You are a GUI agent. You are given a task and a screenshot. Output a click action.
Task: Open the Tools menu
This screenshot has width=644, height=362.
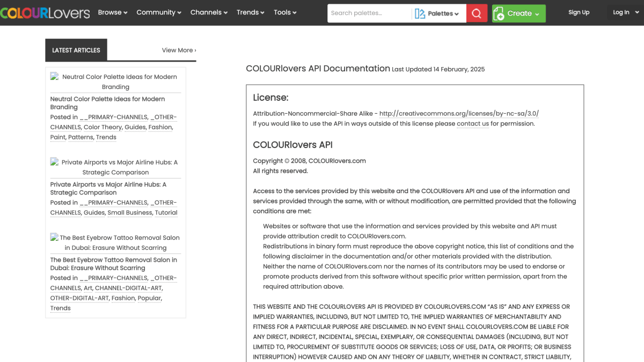point(285,12)
